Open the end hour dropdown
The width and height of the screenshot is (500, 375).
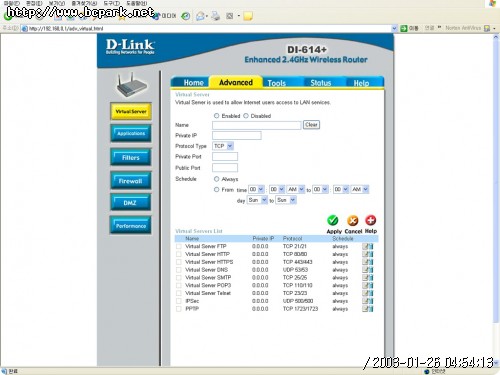click(320, 189)
